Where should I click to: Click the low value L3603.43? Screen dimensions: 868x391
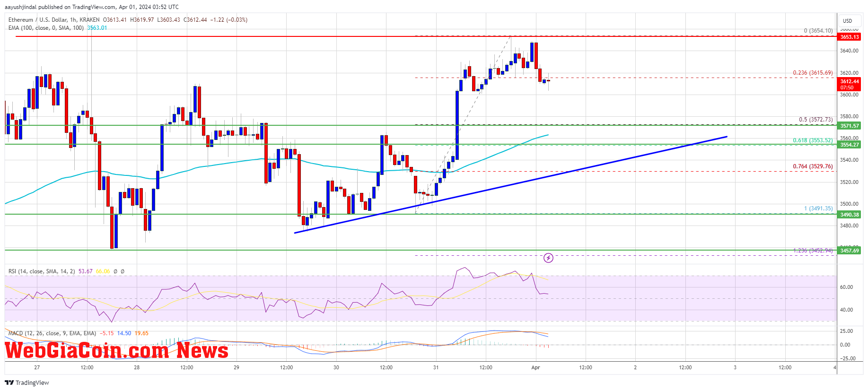(168, 20)
